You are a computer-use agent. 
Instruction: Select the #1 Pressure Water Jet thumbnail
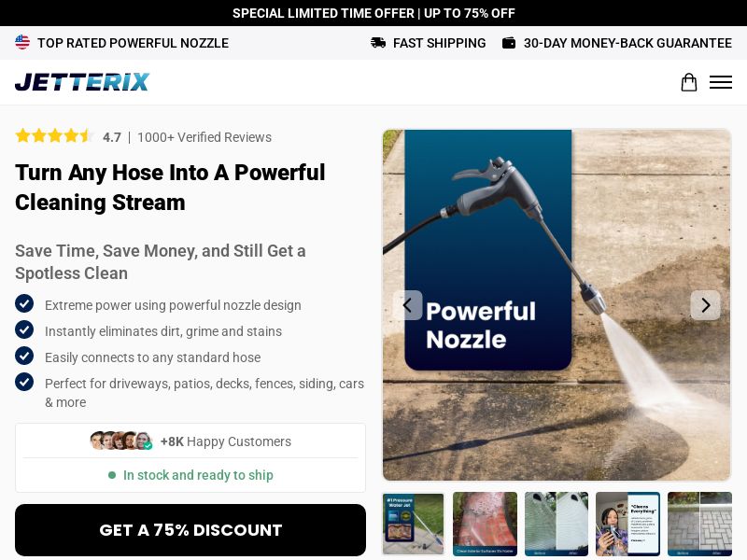point(414,524)
